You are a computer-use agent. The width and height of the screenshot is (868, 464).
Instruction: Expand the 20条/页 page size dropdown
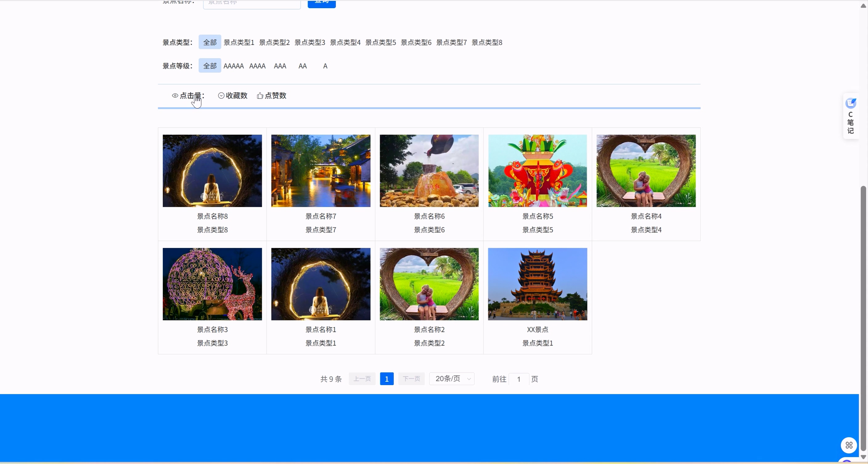pos(448,379)
